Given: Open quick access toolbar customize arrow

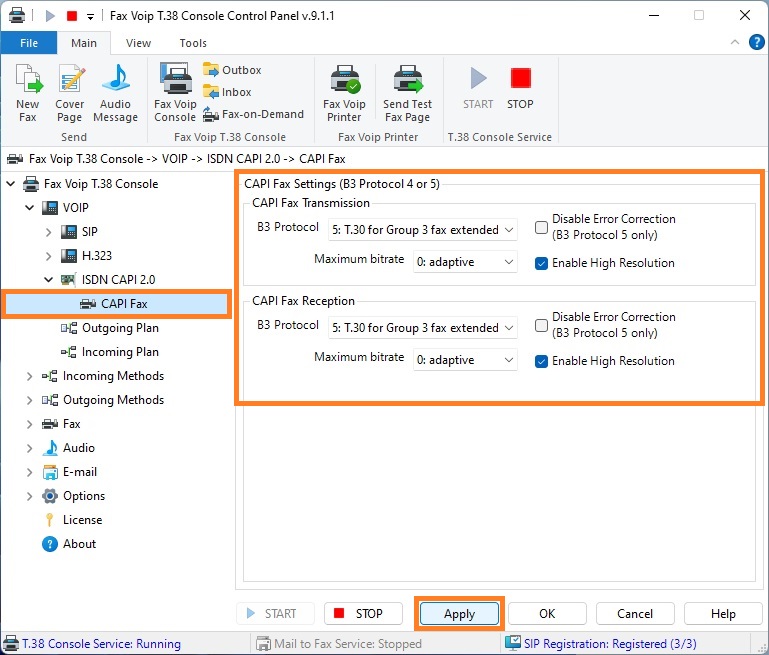Looking at the screenshot, I should click(90, 17).
